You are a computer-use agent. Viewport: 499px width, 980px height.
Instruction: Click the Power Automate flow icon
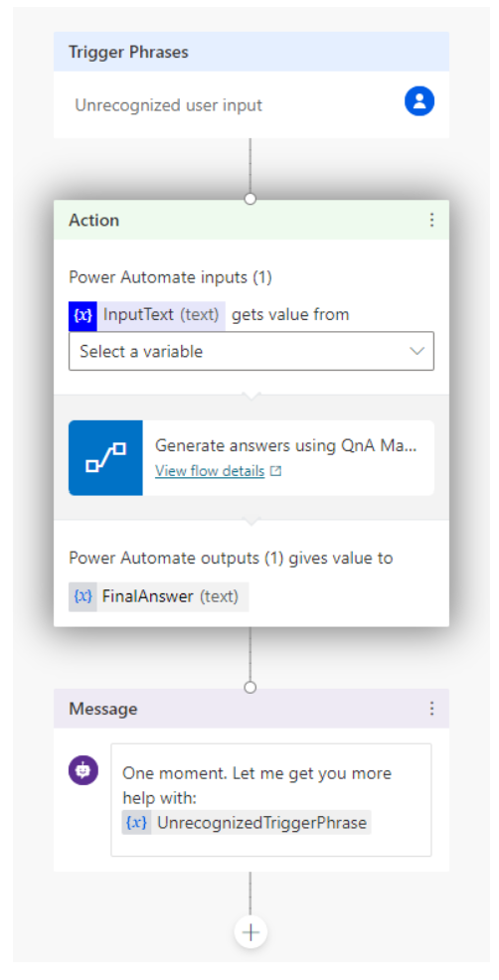[x=105, y=458]
